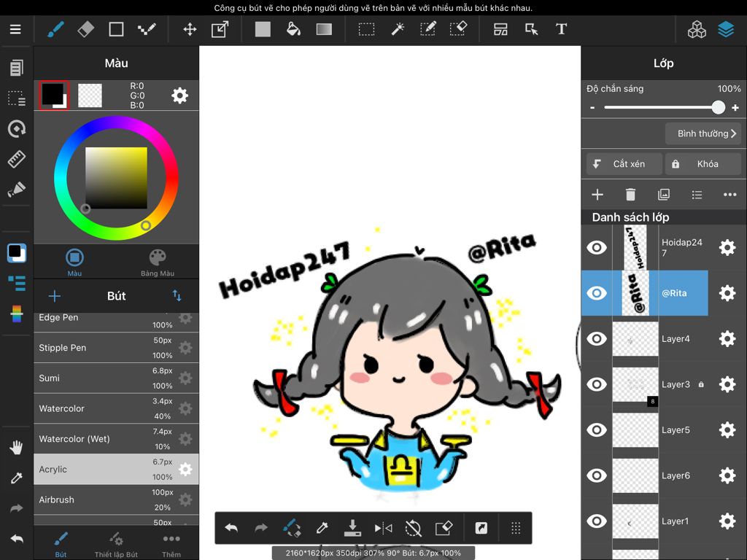Open settings gear for @Rita layer
Viewport: 747px width, 560px height.
coord(727,293)
